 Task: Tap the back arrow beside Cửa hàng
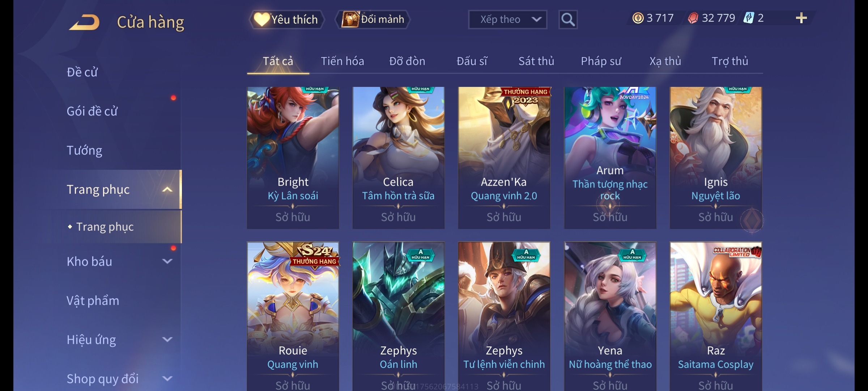point(84,22)
